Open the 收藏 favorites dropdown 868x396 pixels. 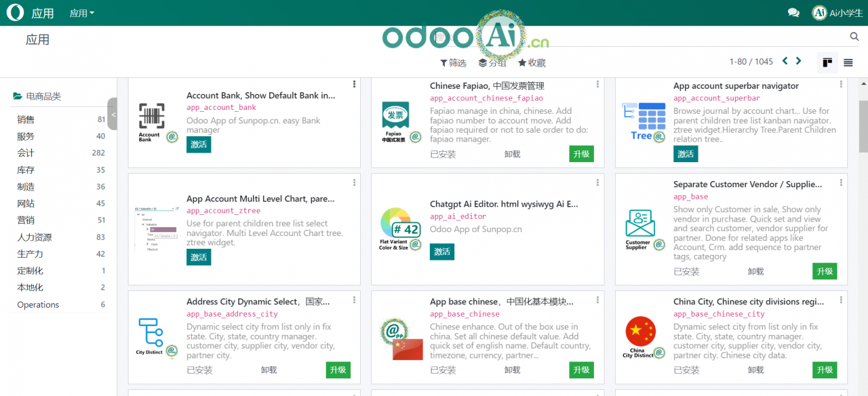[532, 62]
